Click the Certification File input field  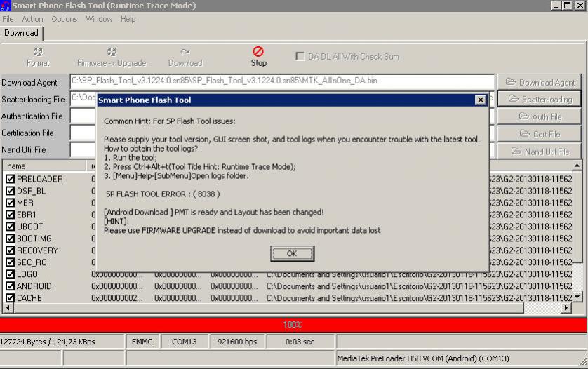pyautogui.click(x=83, y=133)
